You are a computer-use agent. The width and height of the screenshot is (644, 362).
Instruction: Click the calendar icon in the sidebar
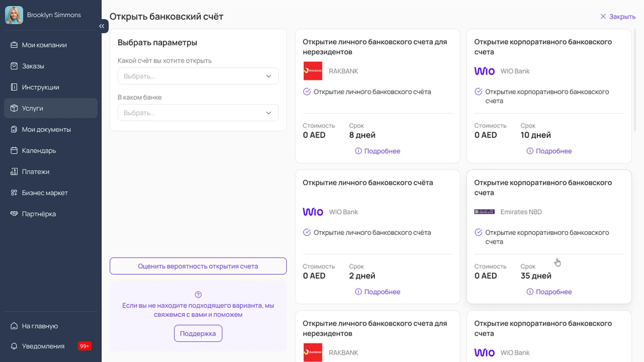(x=14, y=151)
